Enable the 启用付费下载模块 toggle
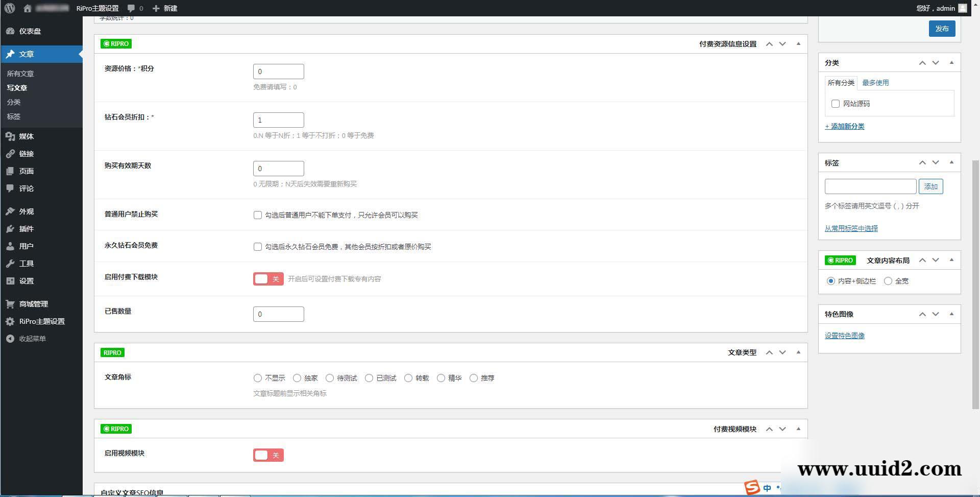This screenshot has height=497, width=980. pos(268,279)
